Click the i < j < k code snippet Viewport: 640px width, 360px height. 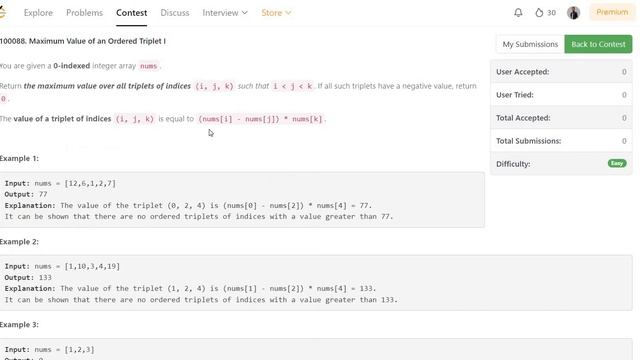pyautogui.click(x=293, y=86)
